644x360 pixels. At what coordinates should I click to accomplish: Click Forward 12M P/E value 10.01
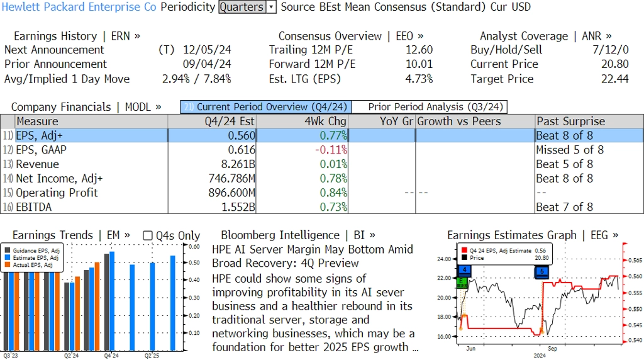pyautogui.click(x=419, y=64)
